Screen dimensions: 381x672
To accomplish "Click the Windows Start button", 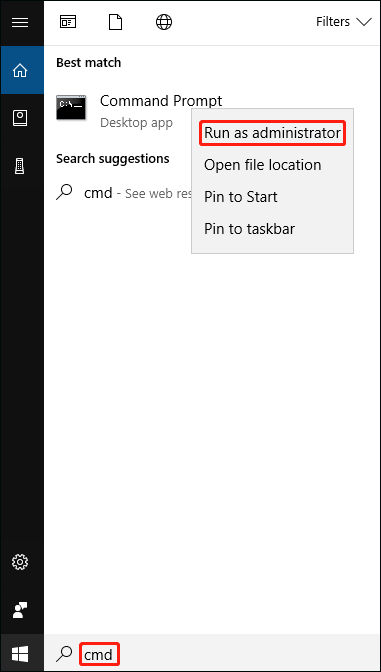I will (x=20, y=654).
